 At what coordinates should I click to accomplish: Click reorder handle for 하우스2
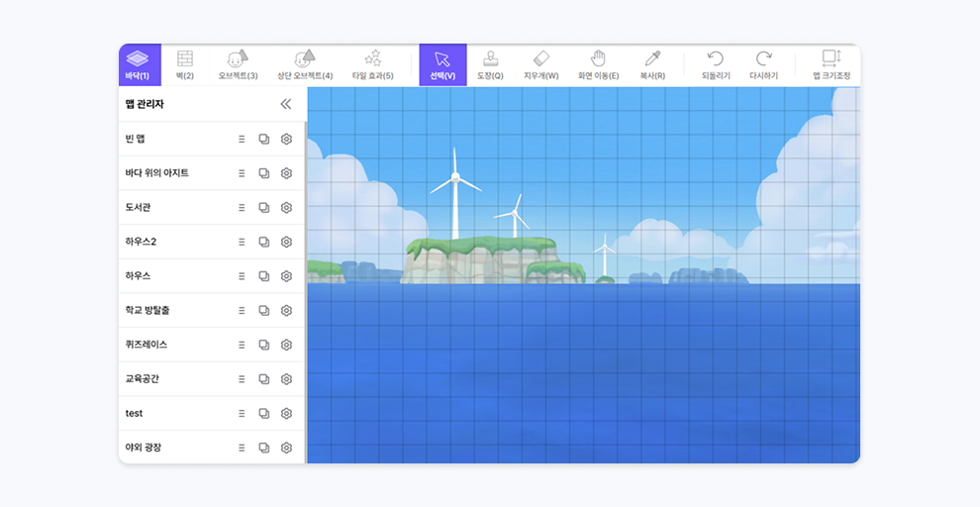point(242,242)
